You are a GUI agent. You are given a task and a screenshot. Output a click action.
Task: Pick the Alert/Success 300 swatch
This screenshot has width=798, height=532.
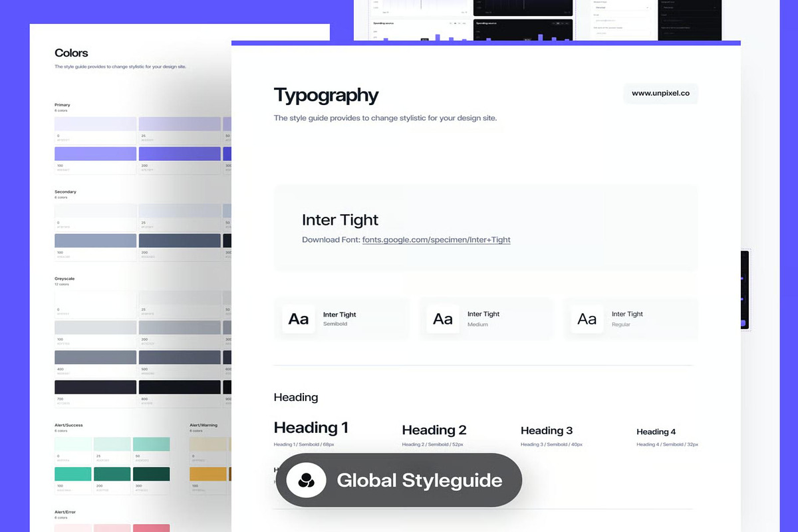[152, 474]
